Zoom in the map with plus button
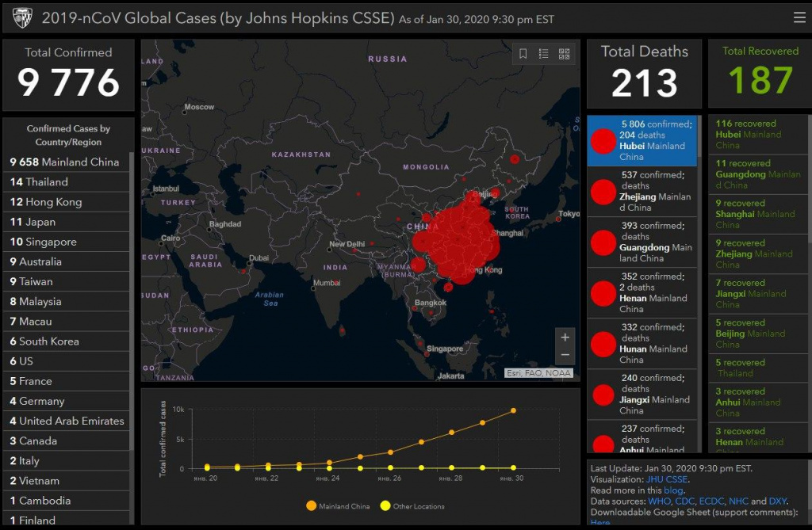Screen dimensions: 812x530 (565, 337)
